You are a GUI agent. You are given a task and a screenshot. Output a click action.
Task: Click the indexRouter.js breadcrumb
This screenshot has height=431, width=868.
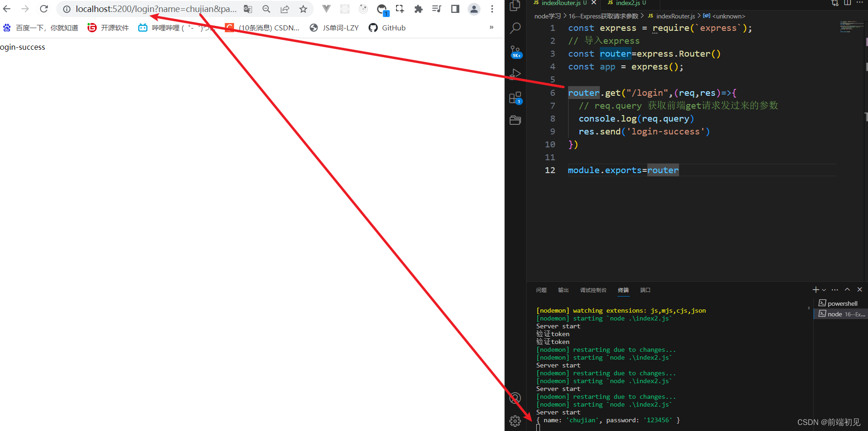coord(671,16)
